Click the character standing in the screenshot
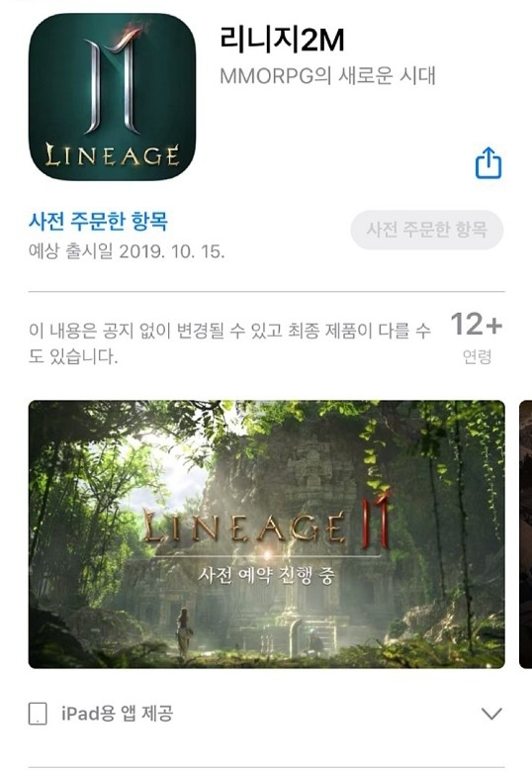Viewport: 532px width, 772px height. point(184,633)
